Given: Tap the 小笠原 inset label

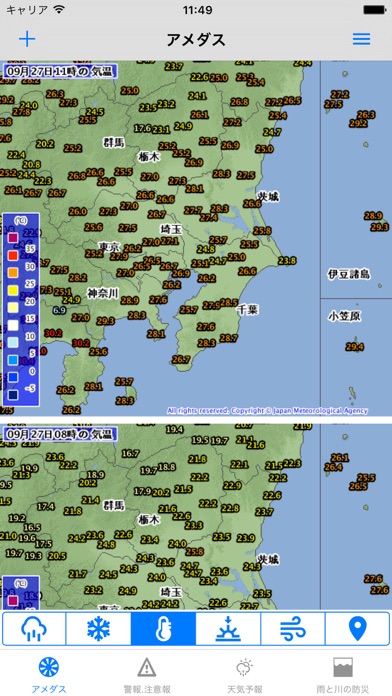Looking at the screenshot, I should pyautogui.click(x=344, y=316).
